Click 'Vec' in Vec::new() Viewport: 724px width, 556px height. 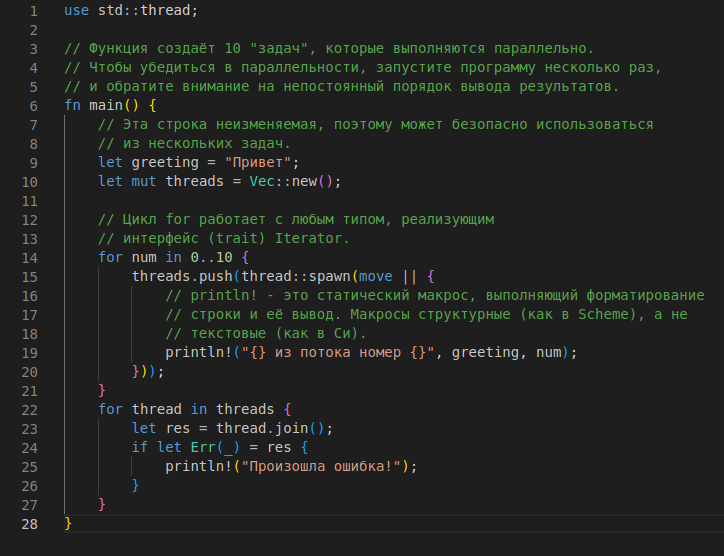(x=262, y=181)
